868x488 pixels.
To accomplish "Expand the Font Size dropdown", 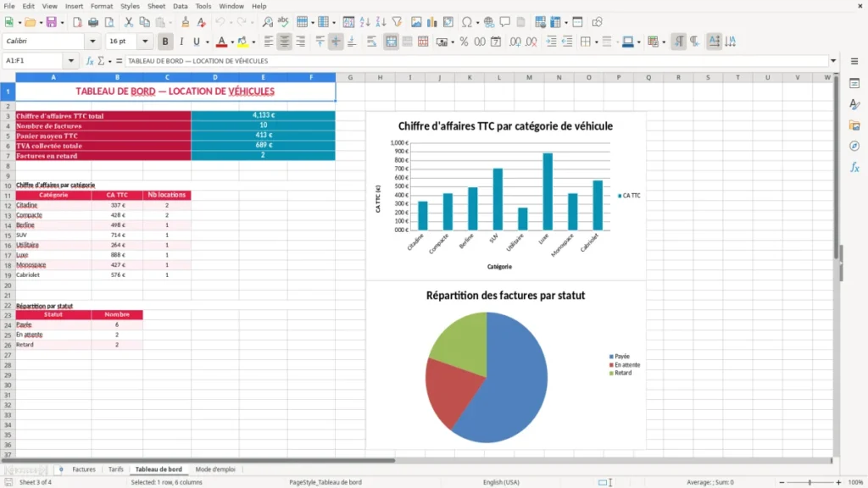I will click(145, 42).
